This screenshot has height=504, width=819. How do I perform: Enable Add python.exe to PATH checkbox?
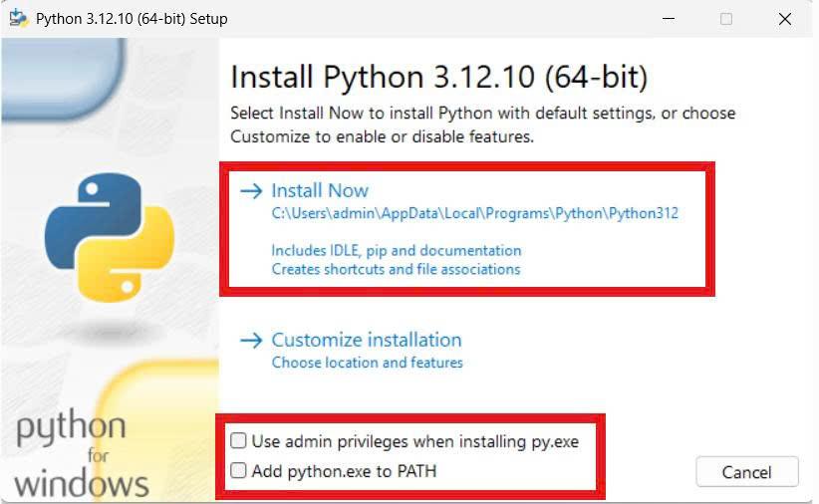[238, 470]
